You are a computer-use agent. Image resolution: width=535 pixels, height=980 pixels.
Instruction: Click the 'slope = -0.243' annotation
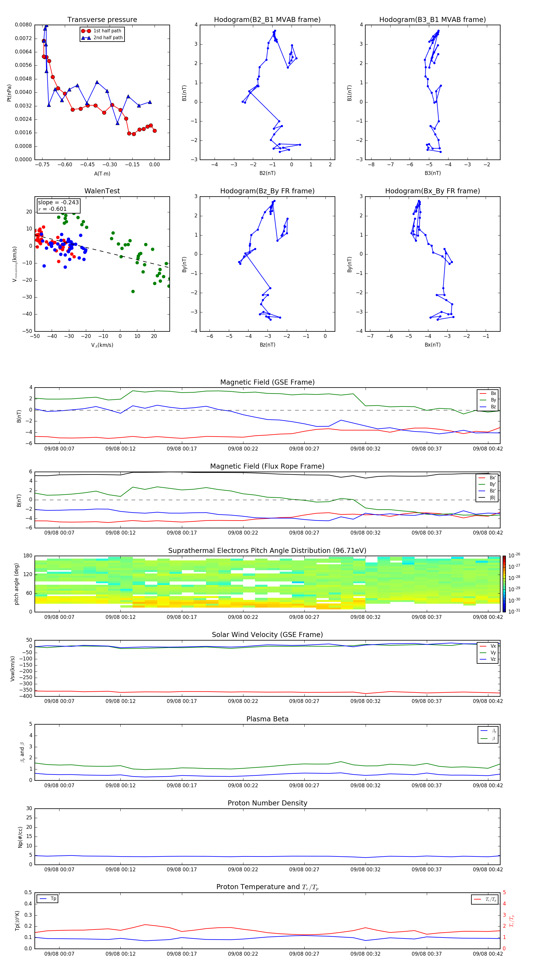click(58, 203)
